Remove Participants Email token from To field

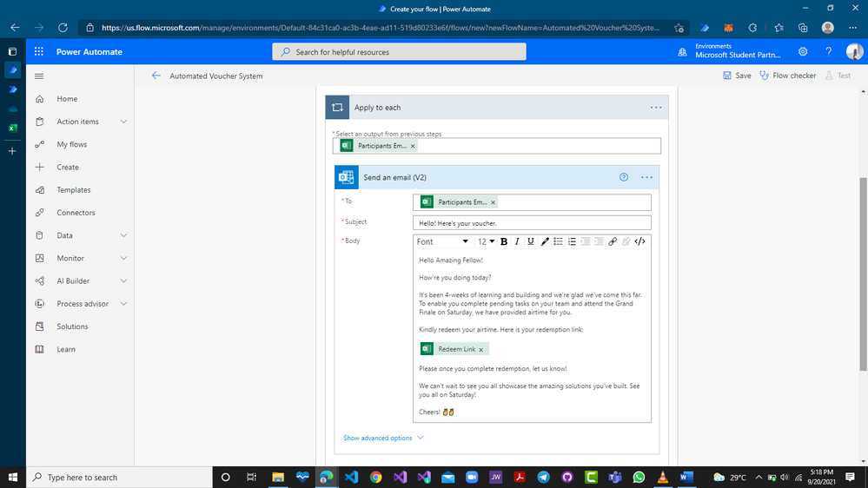(x=493, y=202)
